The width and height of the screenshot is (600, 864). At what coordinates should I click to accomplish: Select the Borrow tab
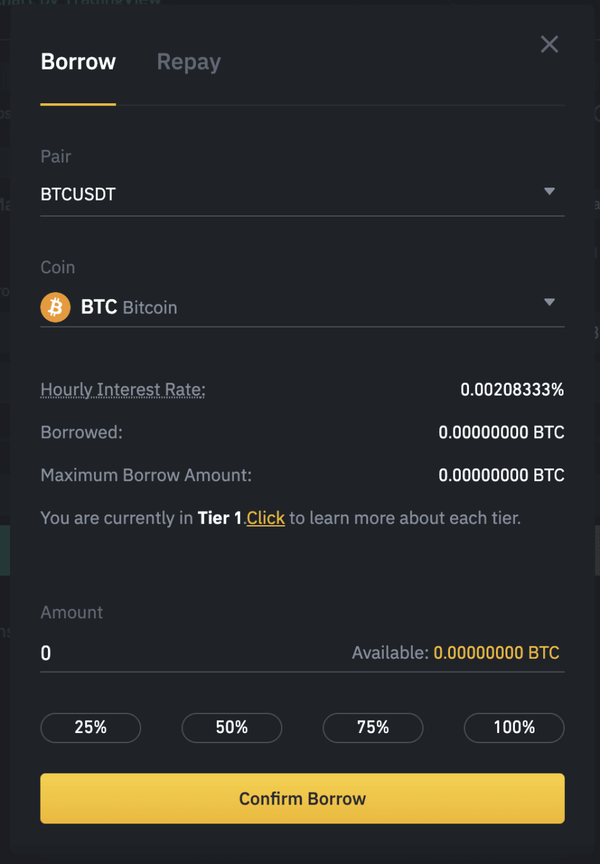point(78,62)
